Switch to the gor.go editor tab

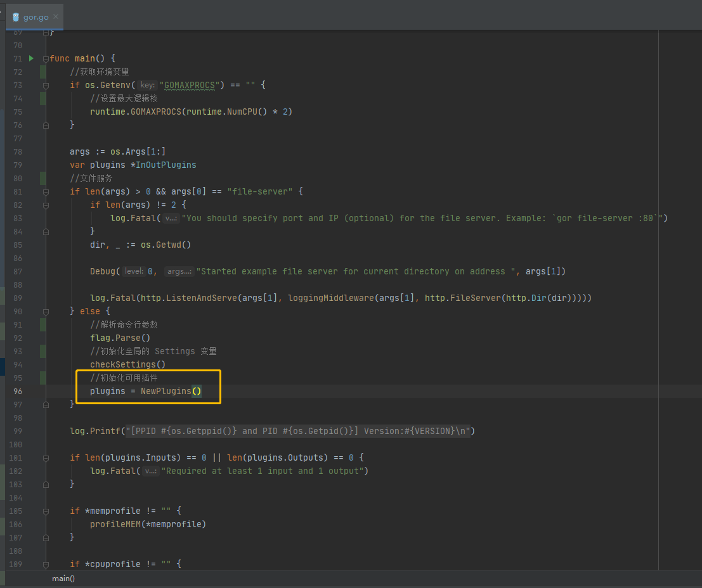pos(36,17)
